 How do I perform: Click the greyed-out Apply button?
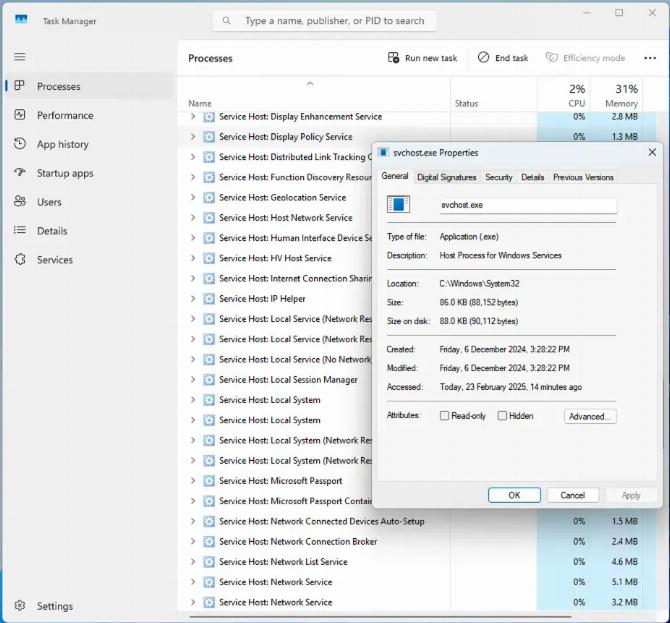[631, 495]
